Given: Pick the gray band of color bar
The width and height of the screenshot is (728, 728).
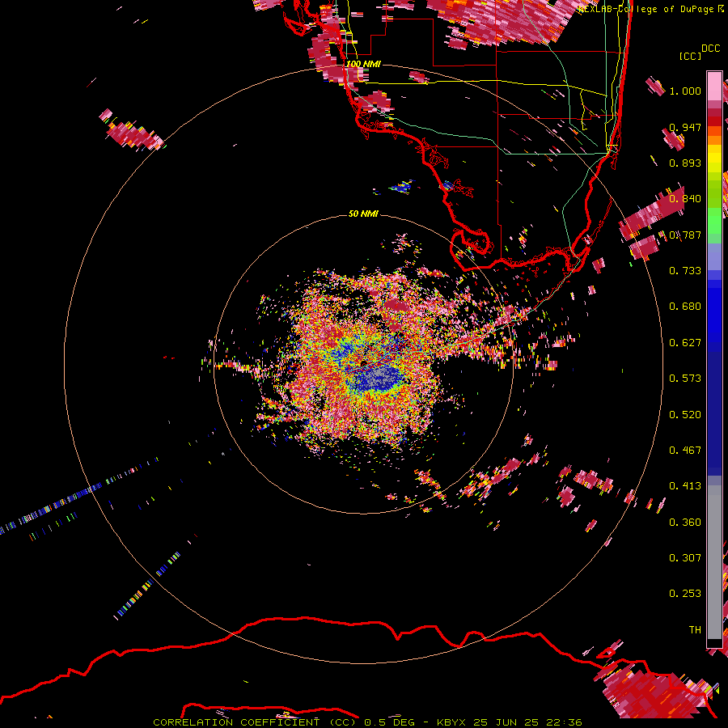Looking at the screenshot, I should [714, 562].
